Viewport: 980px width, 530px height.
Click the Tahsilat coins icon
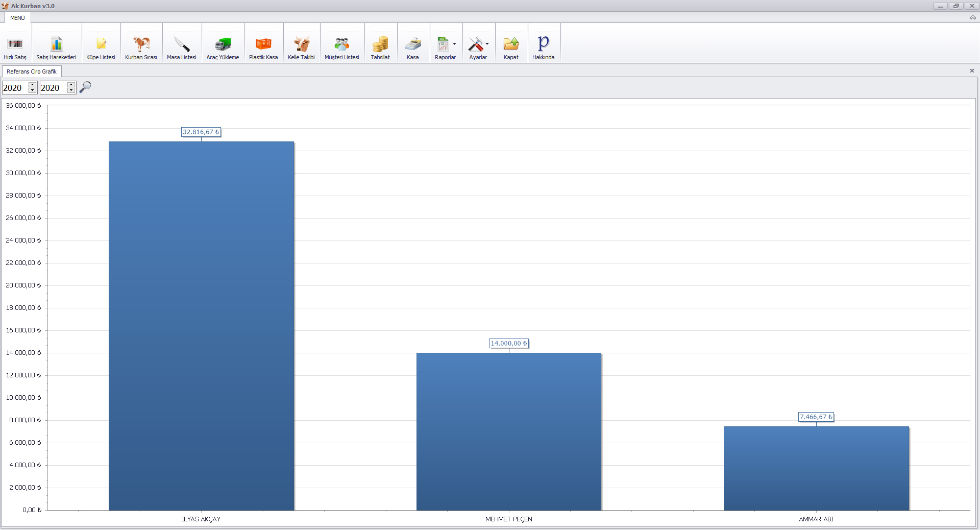click(380, 45)
